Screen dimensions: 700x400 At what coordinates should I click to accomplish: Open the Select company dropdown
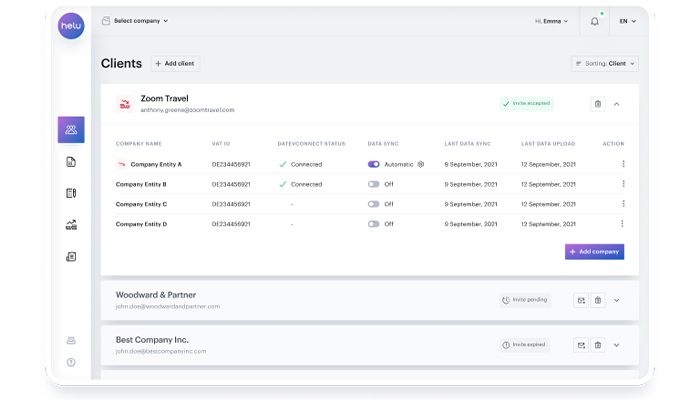135,20
